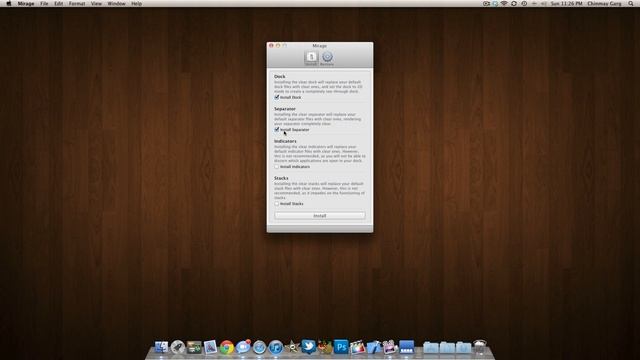This screenshot has height=360, width=640.
Task: Launch Google Chrome from the dock
Action: click(x=227, y=347)
